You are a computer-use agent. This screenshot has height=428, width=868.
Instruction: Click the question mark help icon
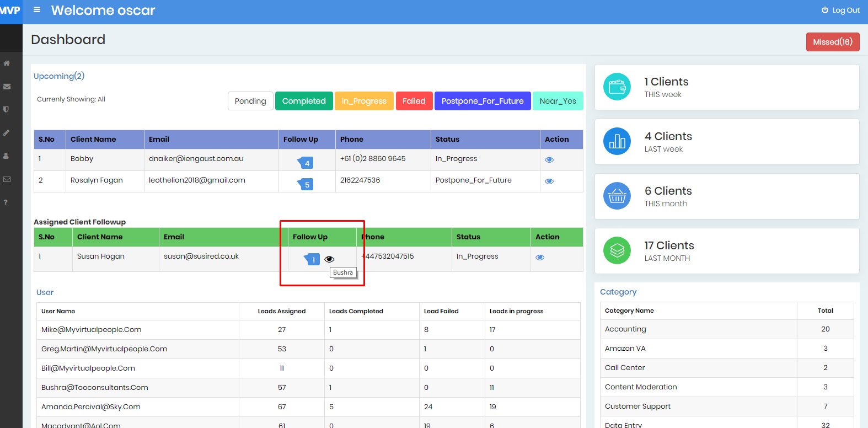coord(6,202)
